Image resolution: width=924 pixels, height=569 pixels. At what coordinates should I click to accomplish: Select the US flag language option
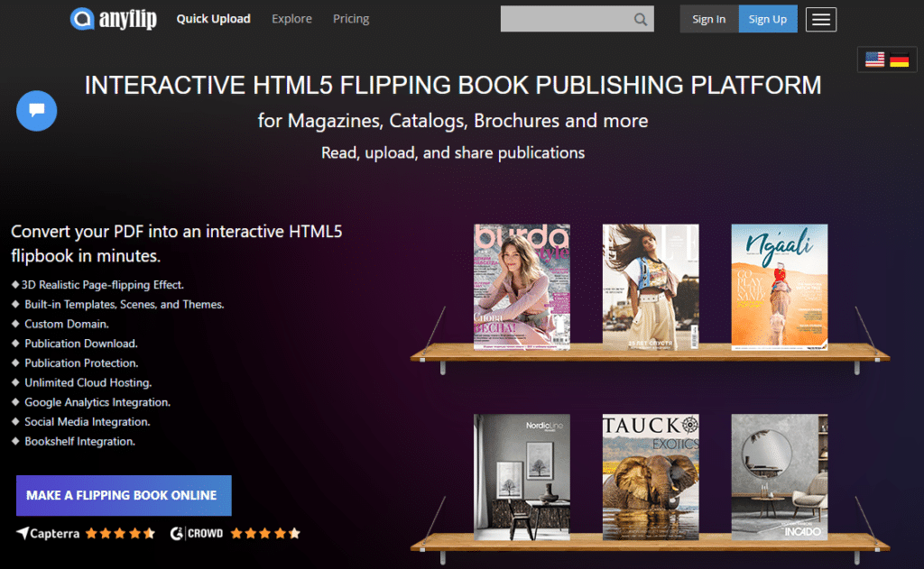click(874, 59)
